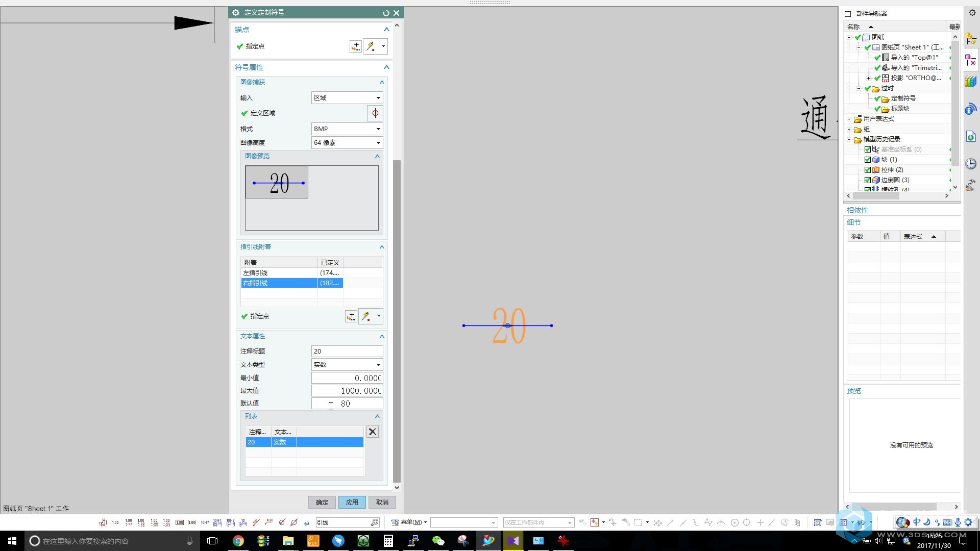
Task: Open the 文本类型 实数 dropdown
Action: pyautogui.click(x=347, y=365)
